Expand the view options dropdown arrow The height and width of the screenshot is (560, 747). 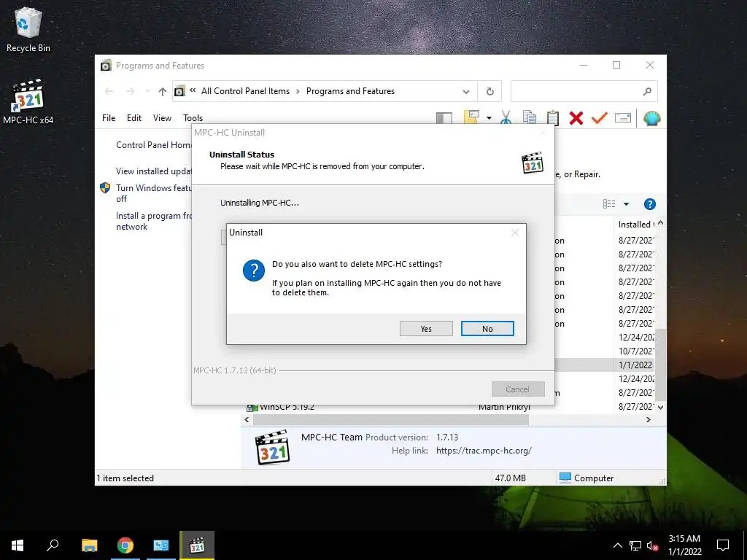click(626, 204)
